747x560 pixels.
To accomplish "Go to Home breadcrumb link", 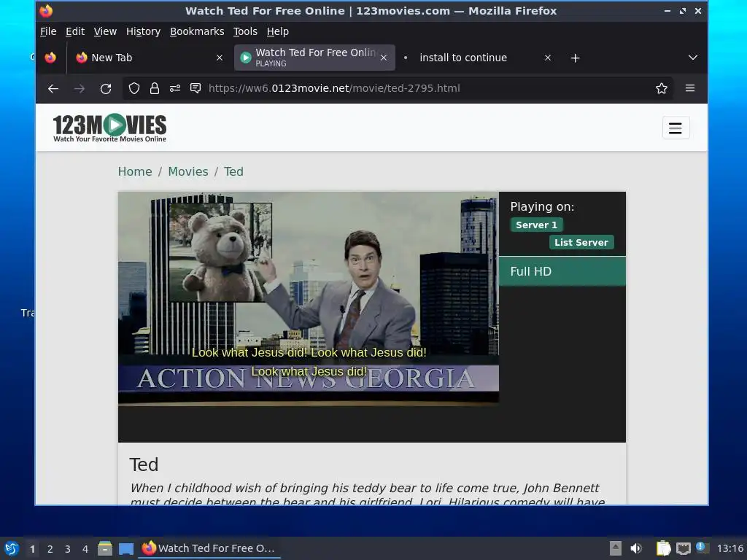I will [135, 171].
